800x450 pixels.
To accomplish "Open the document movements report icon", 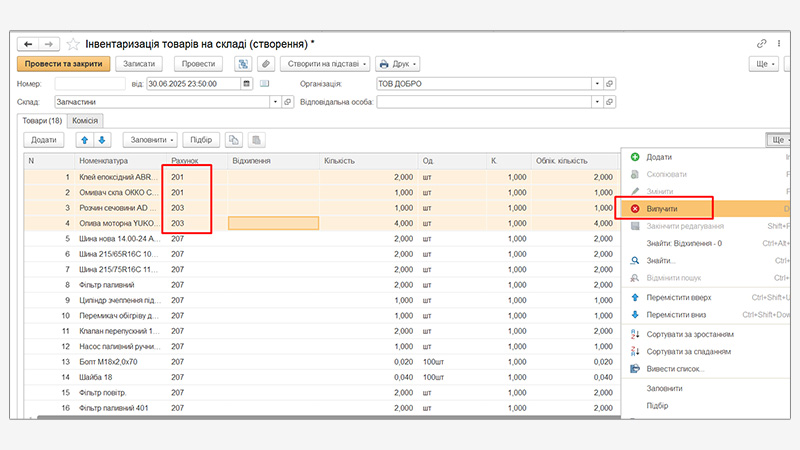I will [x=242, y=64].
